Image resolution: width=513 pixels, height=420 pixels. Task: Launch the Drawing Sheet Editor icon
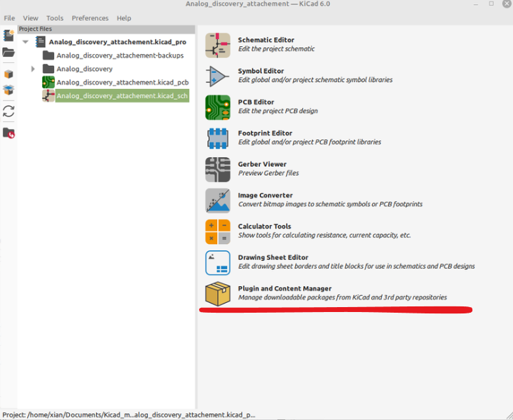[x=217, y=263]
